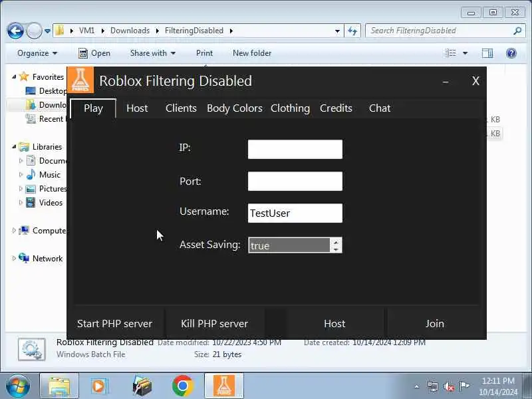Open File Explorer from taskbar

pyautogui.click(x=59, y=386)
